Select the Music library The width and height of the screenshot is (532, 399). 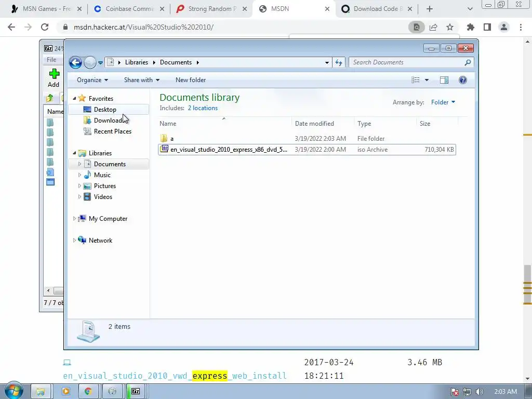pyautogui.click(x=102, y=175)
